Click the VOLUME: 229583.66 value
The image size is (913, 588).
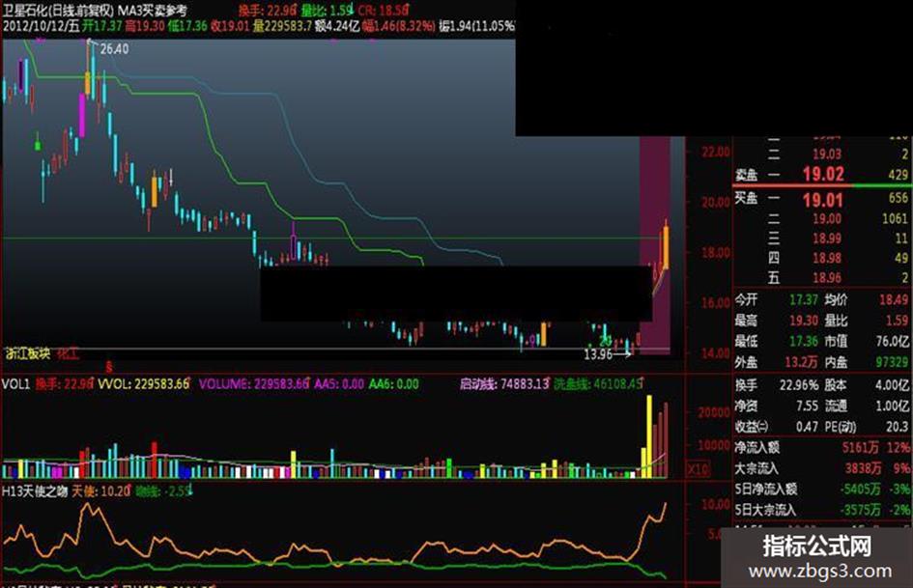pyautogui.click(x=254, y=384)
